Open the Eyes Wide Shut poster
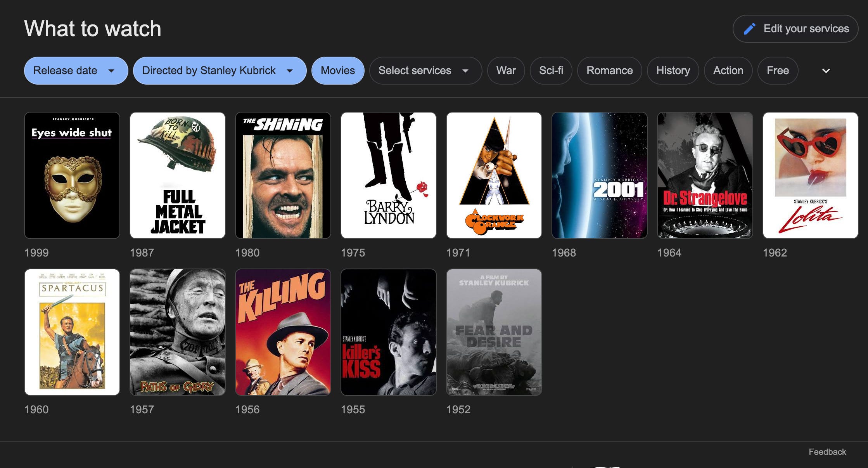868x468 pixels. coord(72,175)
